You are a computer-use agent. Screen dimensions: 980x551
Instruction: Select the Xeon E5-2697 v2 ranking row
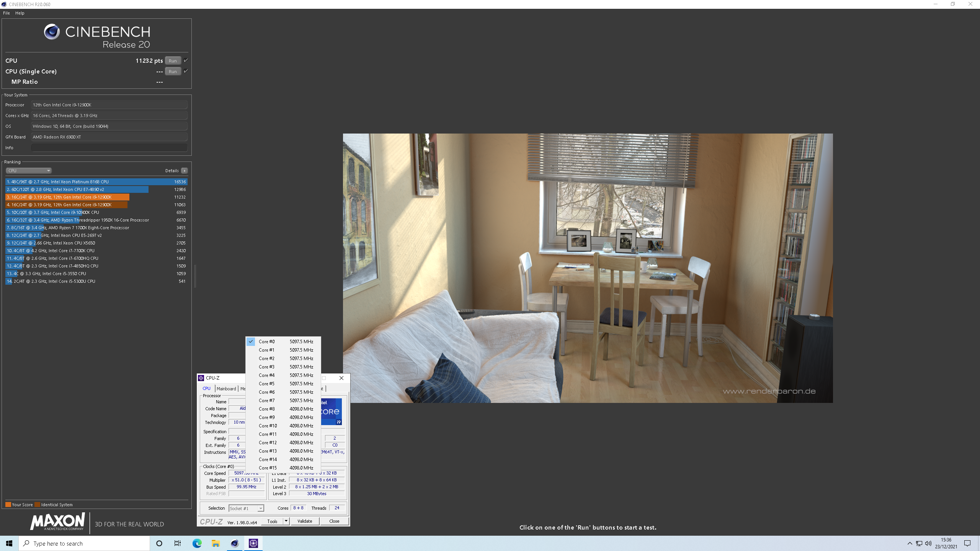(96, 235)
